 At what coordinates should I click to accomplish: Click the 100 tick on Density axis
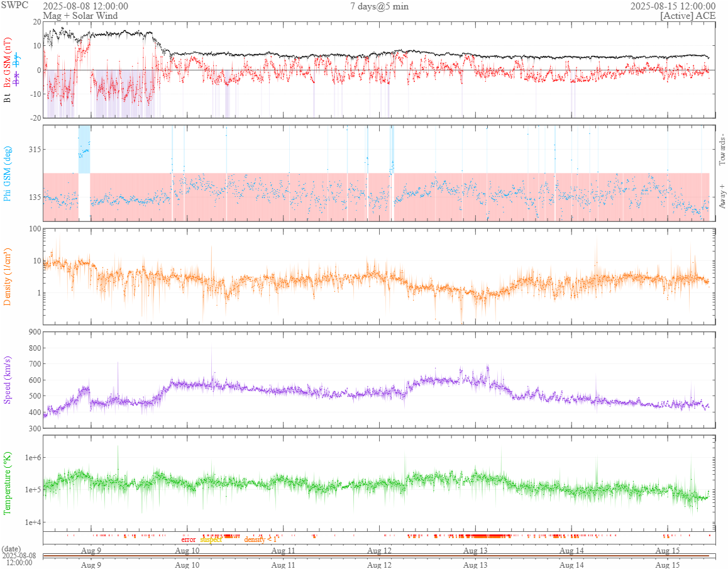35,228
